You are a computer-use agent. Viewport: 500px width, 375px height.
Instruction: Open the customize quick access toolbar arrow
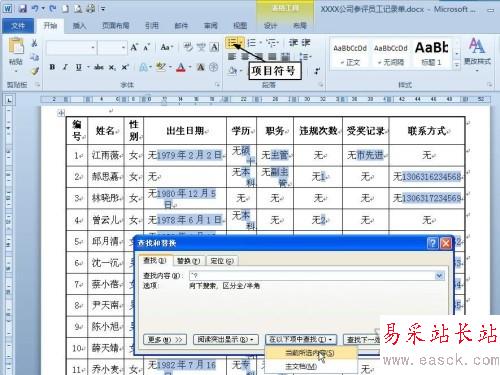(103, 9)
